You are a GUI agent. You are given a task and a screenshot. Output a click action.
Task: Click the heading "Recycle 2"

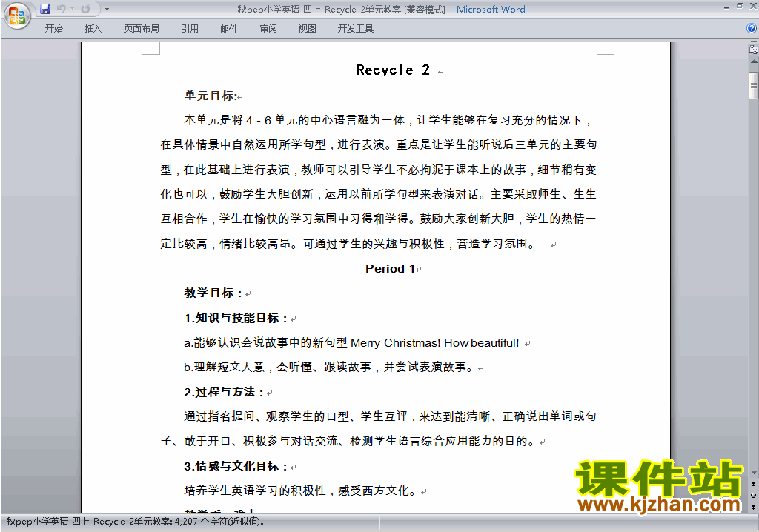(393, 70)
